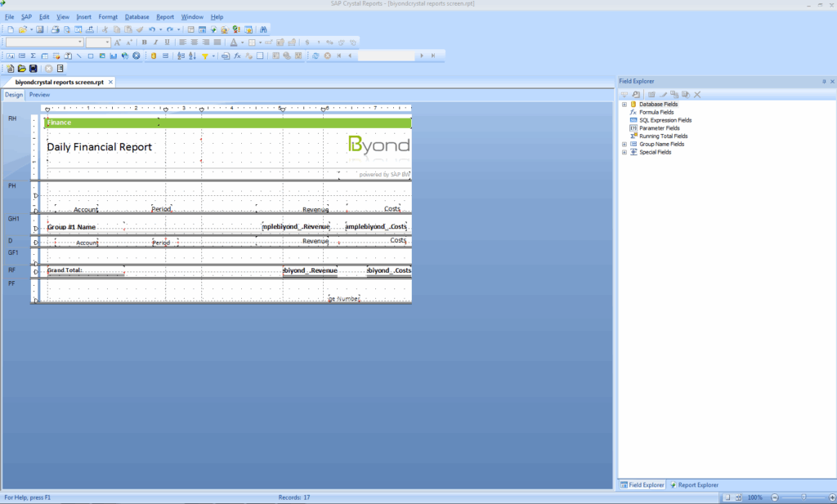Toggle bold formatting
Viewport: 837px width, 504px height.
[x=145, y=42]
